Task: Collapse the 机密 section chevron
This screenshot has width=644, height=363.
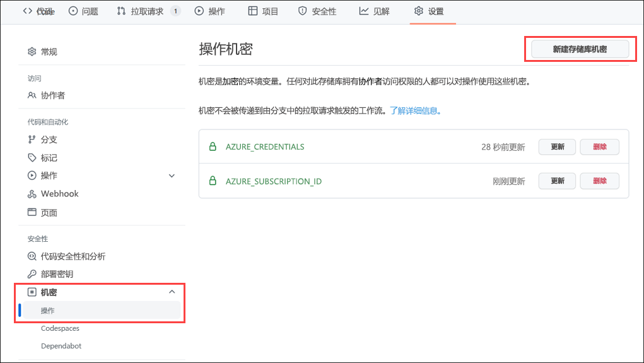Action: 172,292
